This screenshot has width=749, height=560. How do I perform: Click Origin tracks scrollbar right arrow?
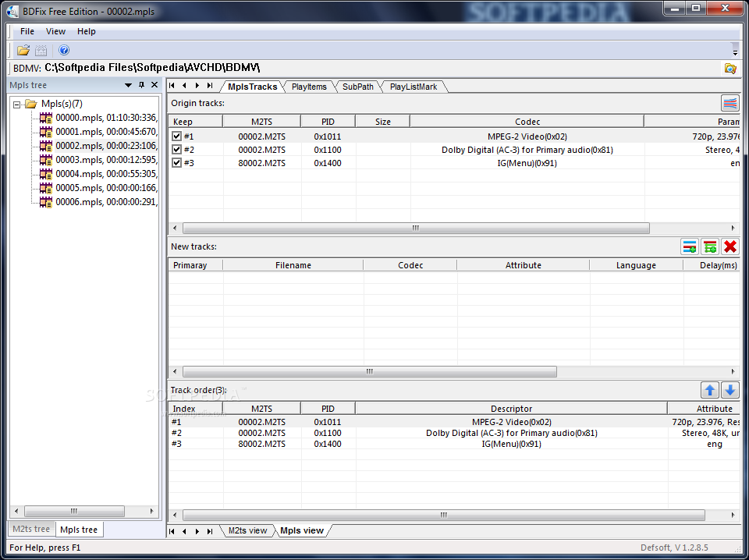[x=733, y=229]
